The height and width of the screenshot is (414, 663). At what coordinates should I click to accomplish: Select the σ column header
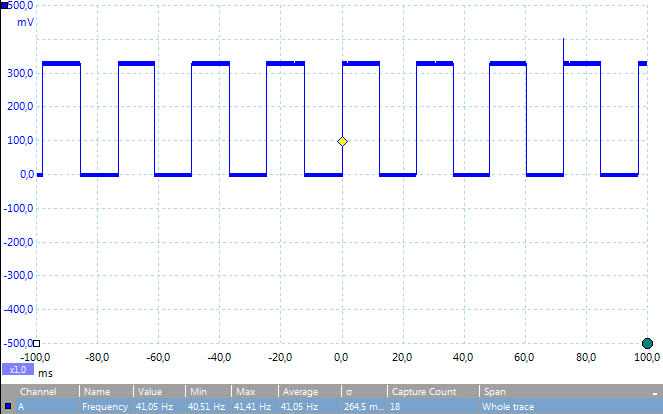pyautogui.click(x=349, y=392)
